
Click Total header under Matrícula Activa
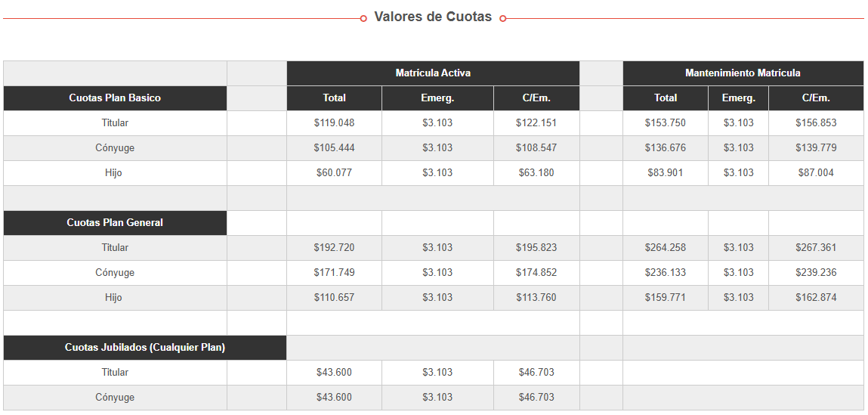334,98
